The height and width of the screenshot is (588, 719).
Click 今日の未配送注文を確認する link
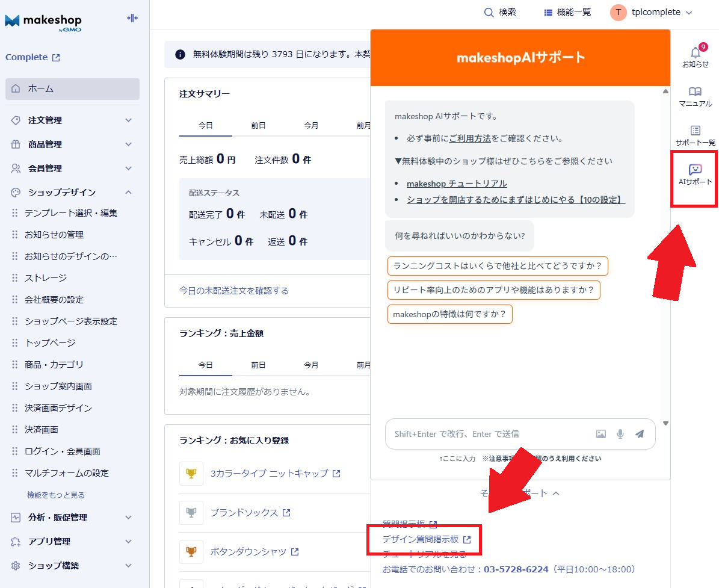(x=234, y=291)
